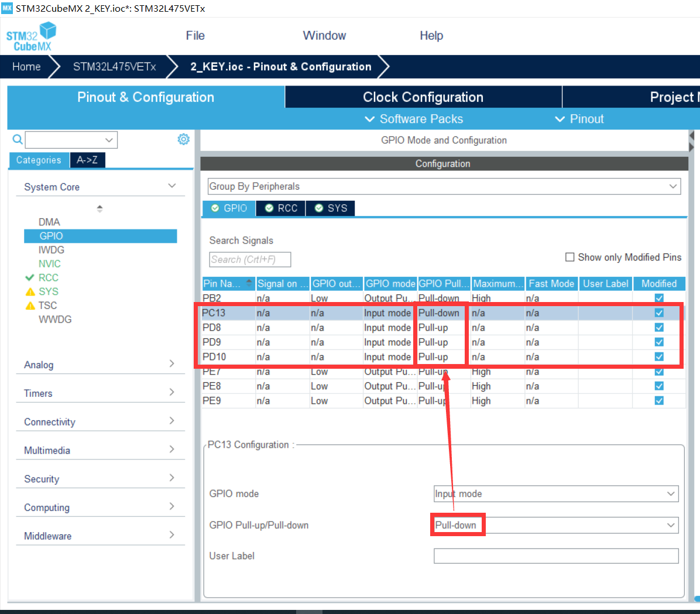Screen dimensions: 700x614
Task: Open the Group By Peripherals dropdown
Action: click(x=444, y=186)
